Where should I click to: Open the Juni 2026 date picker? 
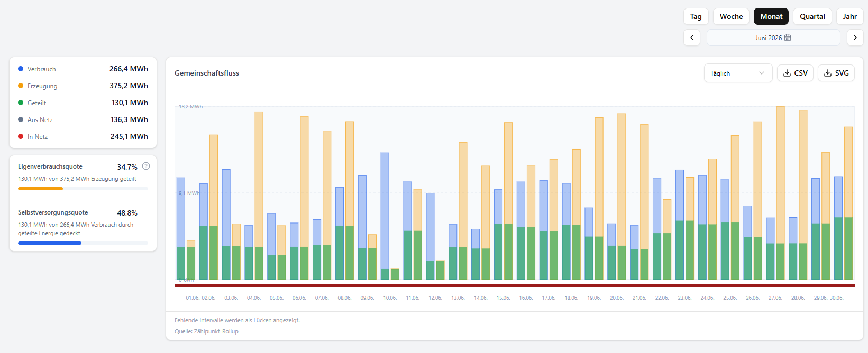[773, 38]
